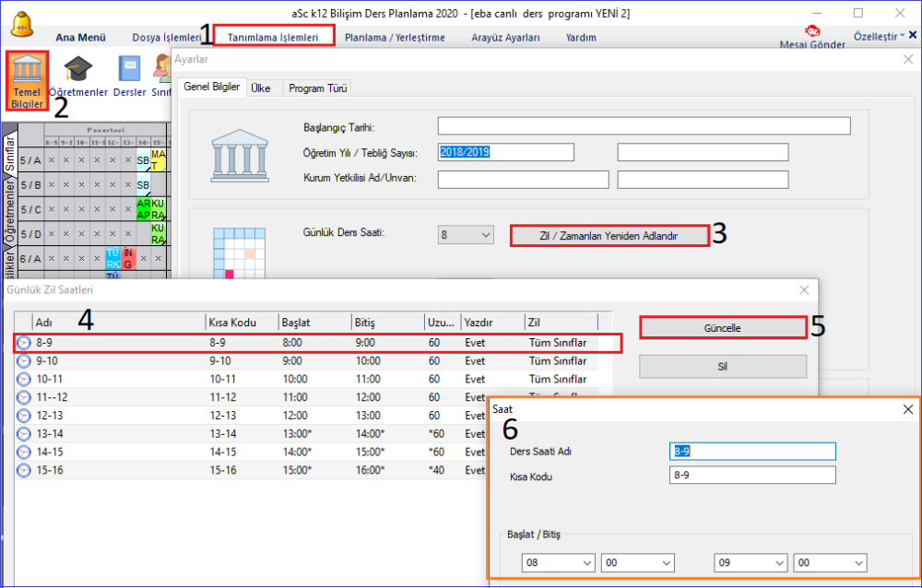Expand Özelleştir dropdown

(879, 37)
